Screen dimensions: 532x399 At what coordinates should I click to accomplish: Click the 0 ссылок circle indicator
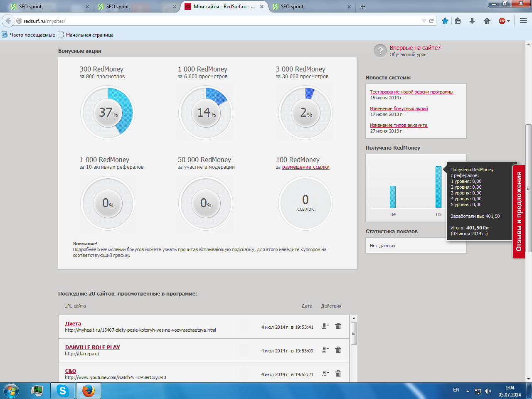305,203
